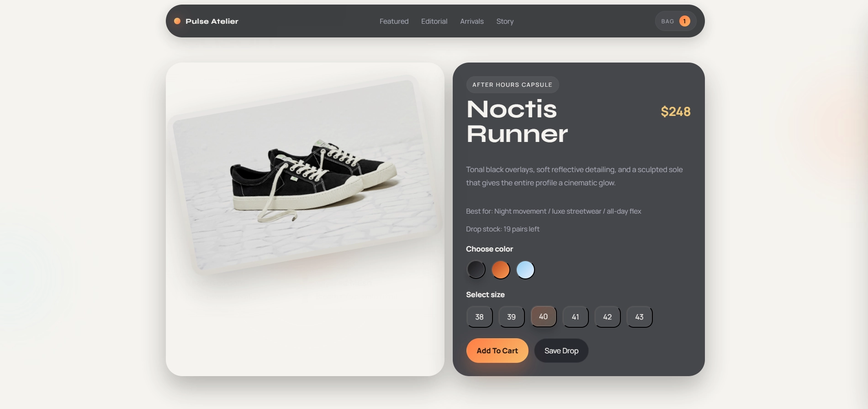868x409 pixels.
Task: Open the Editorial nav link
Action: pos(434,21)
